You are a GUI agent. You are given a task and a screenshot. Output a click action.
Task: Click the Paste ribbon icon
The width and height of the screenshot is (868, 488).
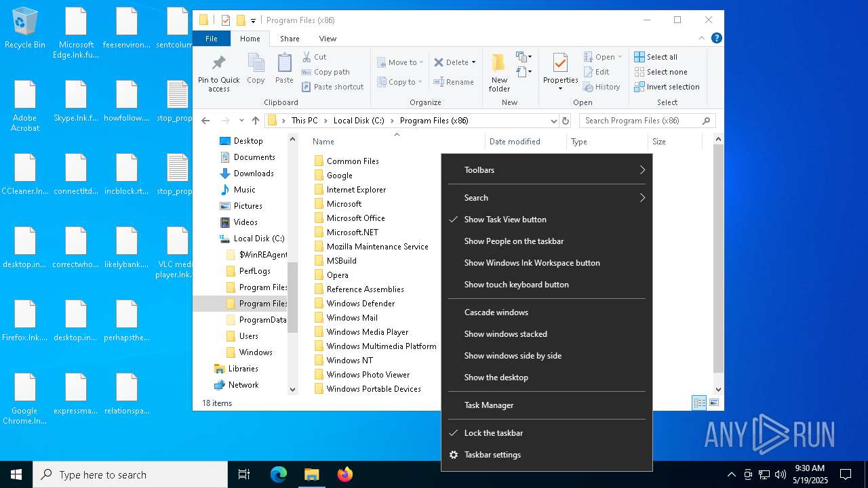(284, 69)
